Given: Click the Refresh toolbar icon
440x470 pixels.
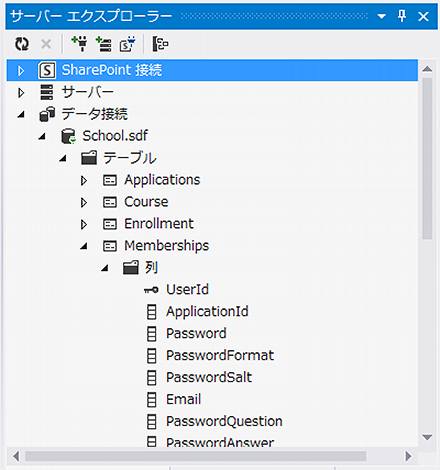Looking at the screenshot, I should (x=22, y=44).
